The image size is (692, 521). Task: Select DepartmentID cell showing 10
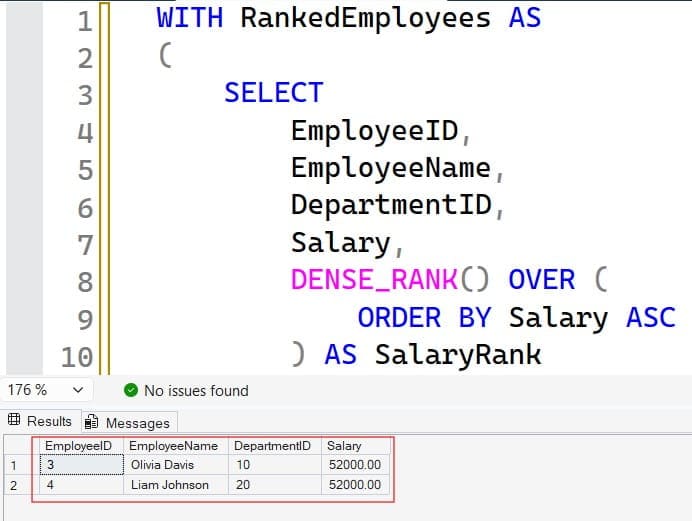tap(275, 465)
